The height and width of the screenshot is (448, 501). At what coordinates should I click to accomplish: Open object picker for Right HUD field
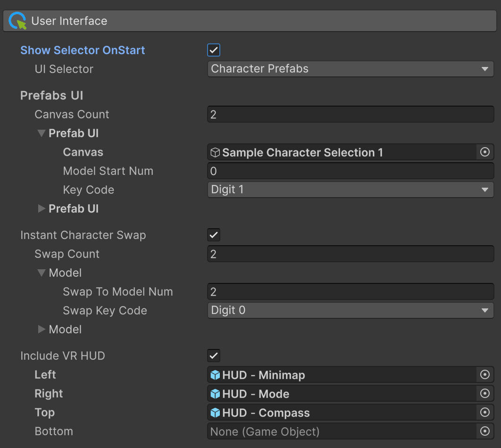tap(484, 394)
